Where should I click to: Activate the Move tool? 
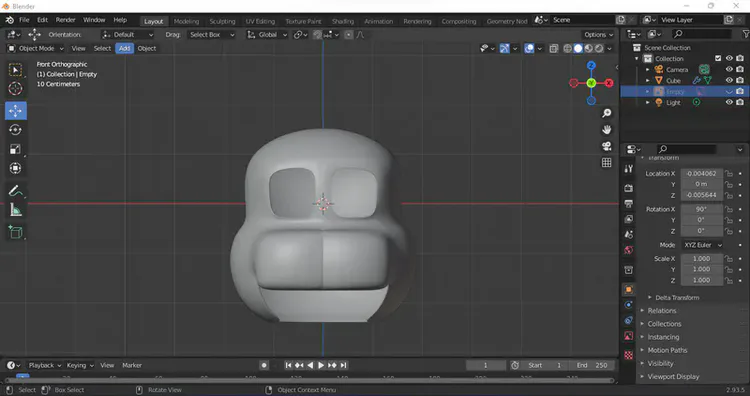point(15,110)
